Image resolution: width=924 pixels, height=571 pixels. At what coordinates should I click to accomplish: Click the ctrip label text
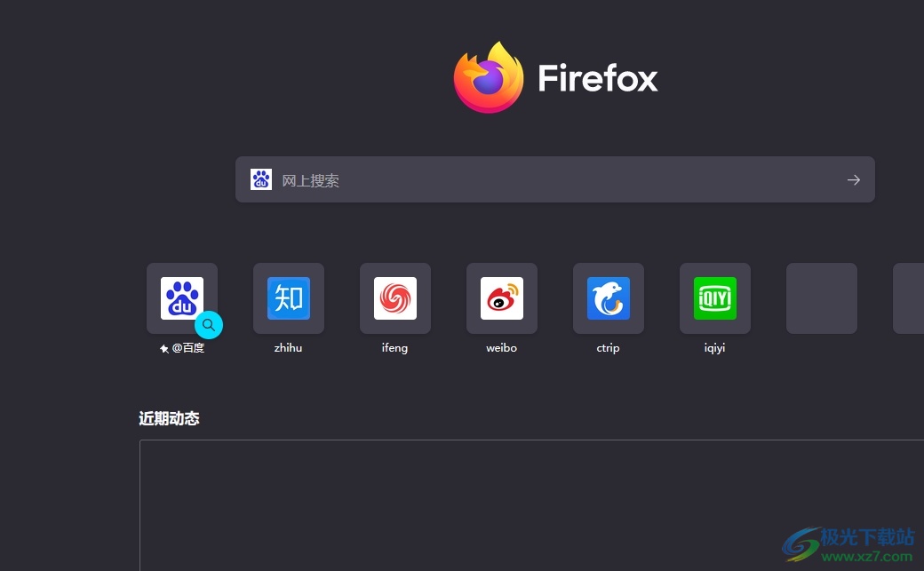click(608, 348)
